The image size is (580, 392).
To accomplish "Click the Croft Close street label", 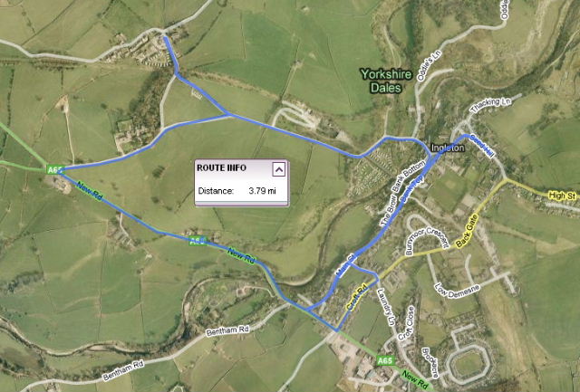I will (x=406, y=323).
